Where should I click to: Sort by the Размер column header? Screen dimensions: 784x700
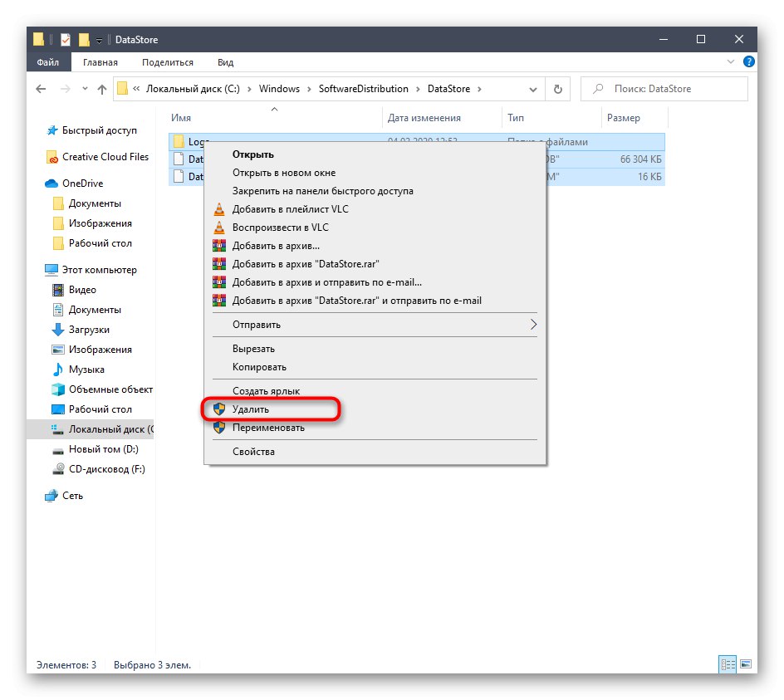tap(624, 118)
